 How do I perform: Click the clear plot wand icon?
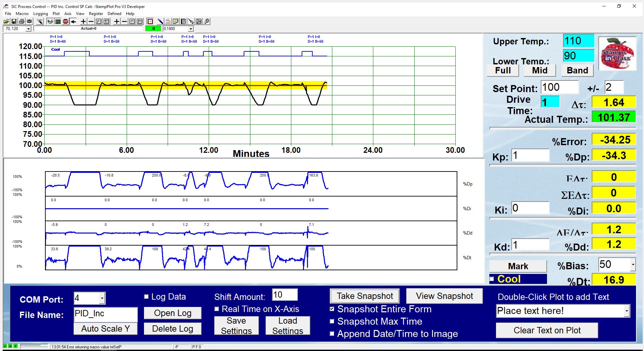pos(40,21)
